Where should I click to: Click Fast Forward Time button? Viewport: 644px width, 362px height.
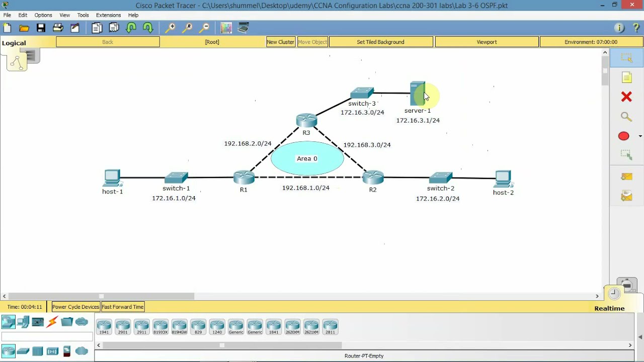pos(123,307)
